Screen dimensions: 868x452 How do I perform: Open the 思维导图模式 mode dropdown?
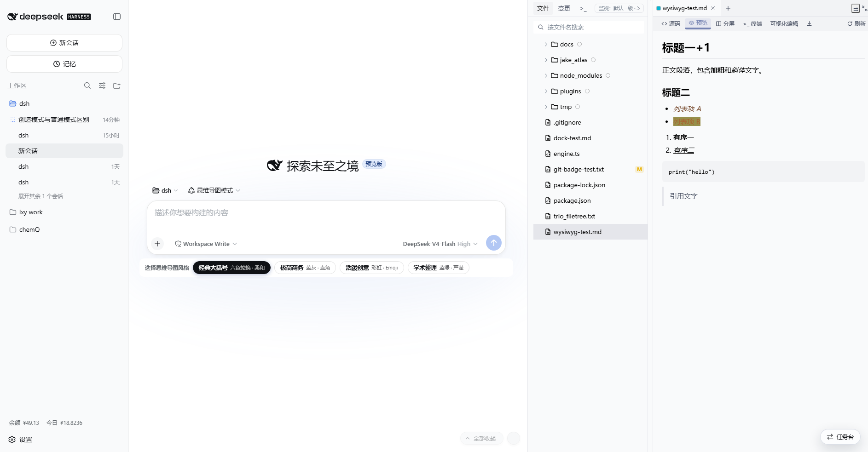pos(214,190)
